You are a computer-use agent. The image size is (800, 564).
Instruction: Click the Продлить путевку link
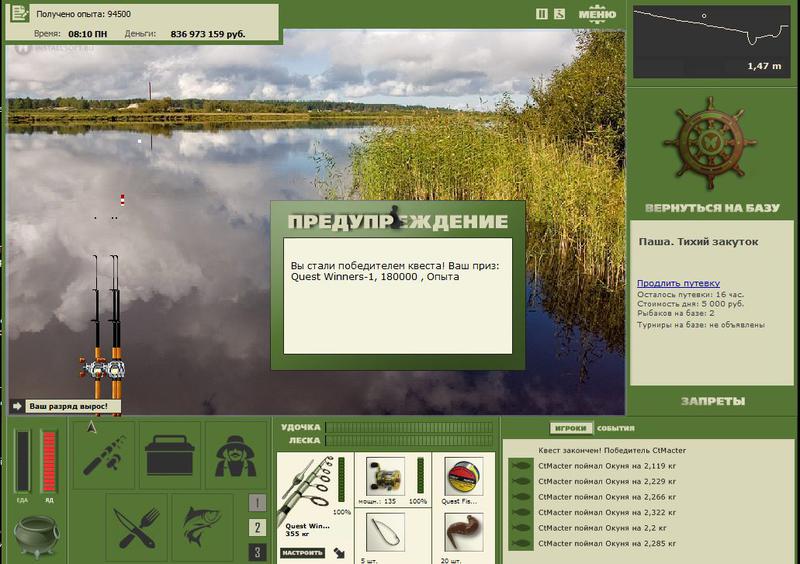pyautogui.click(x=678, y=283)
